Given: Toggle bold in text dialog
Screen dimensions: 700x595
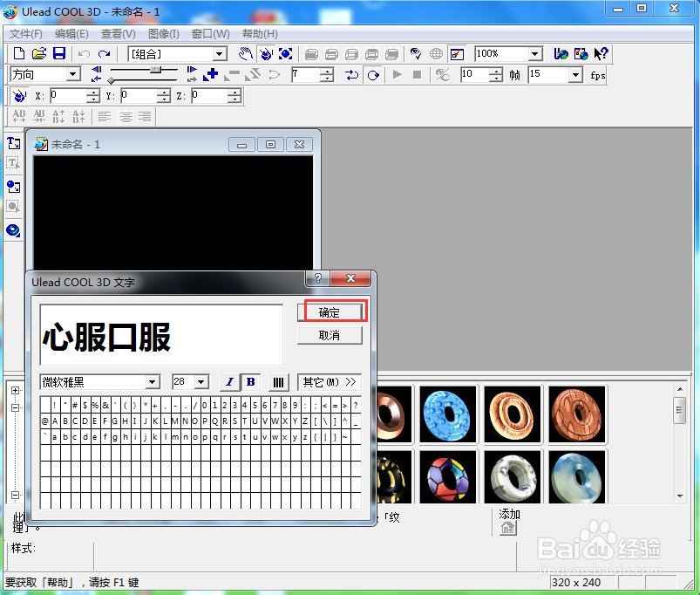Looking at the screenshot, I should click(x=251, y=382).
